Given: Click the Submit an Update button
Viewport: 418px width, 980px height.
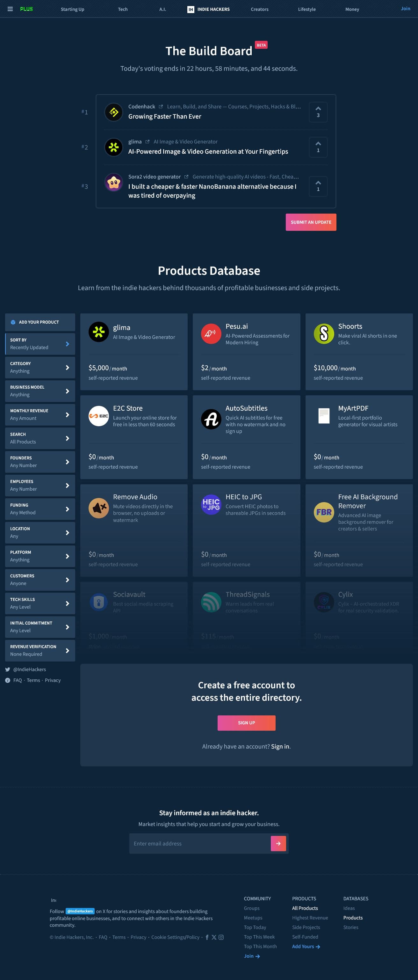Looking at the screenshot, I should coord(311,222).
